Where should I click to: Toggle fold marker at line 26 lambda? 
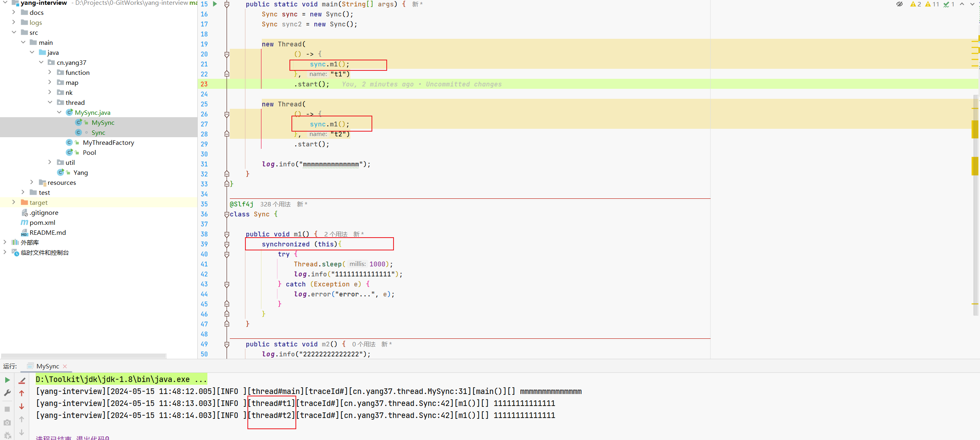[227, 114]
